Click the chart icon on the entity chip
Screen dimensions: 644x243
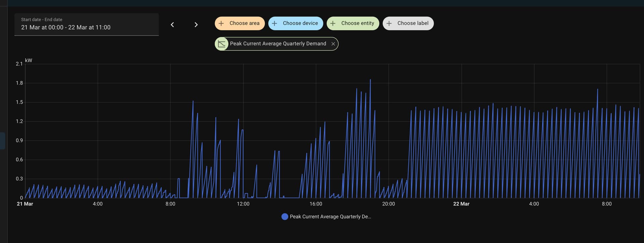tap(222, 44)
